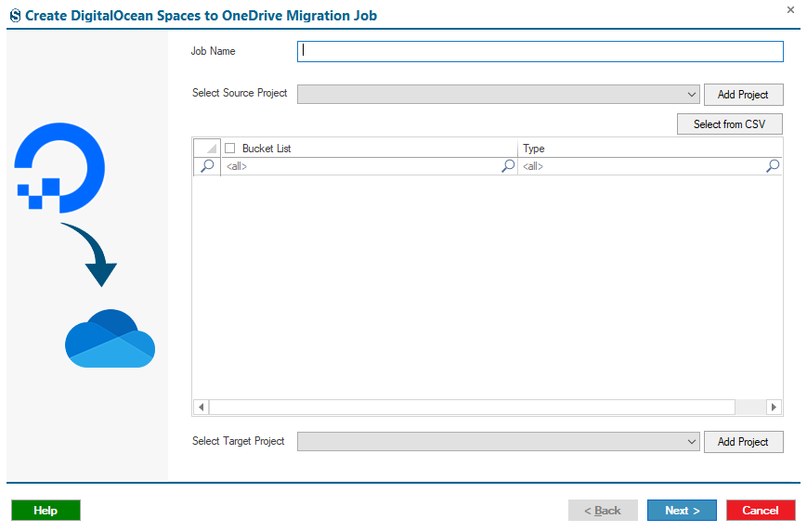Click the Select from CSV button
This screenshot has width=807, height=532.
click(730, 124)
